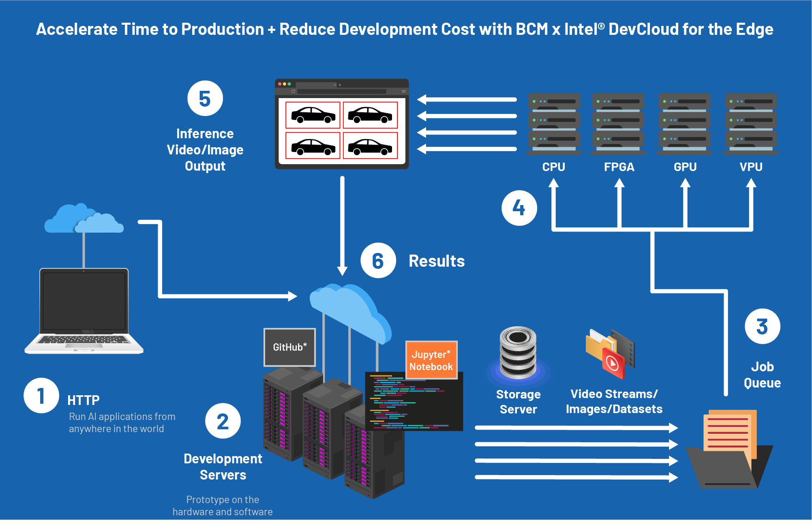Click the GPU label
This screenshot has width=812, height=529.
tap(685, 167)
